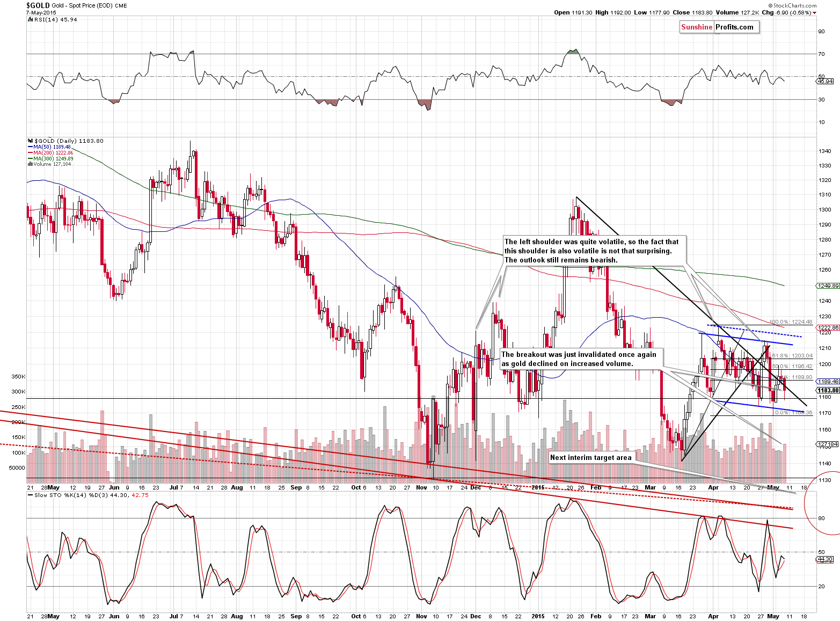The height and width of the screenshot is (621, 840).
Task: Click the red MA(200) legend line swatch
Action: (x=30, y=153)
